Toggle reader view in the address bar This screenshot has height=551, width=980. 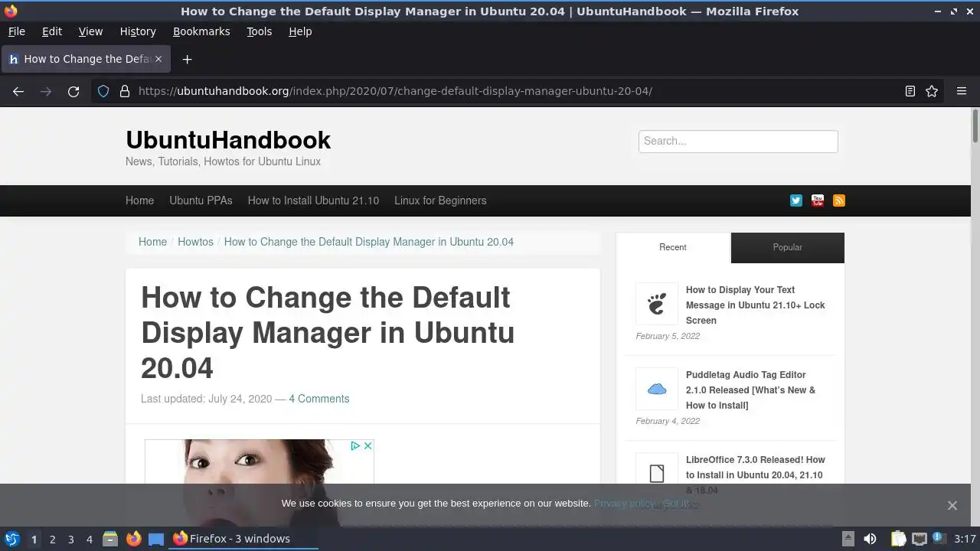(910, 91)
